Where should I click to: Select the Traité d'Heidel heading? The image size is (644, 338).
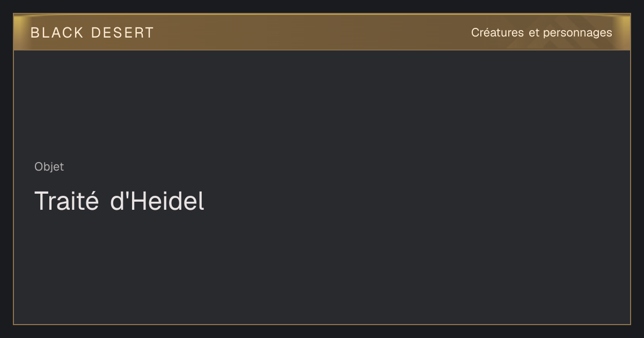pos(119,201)
